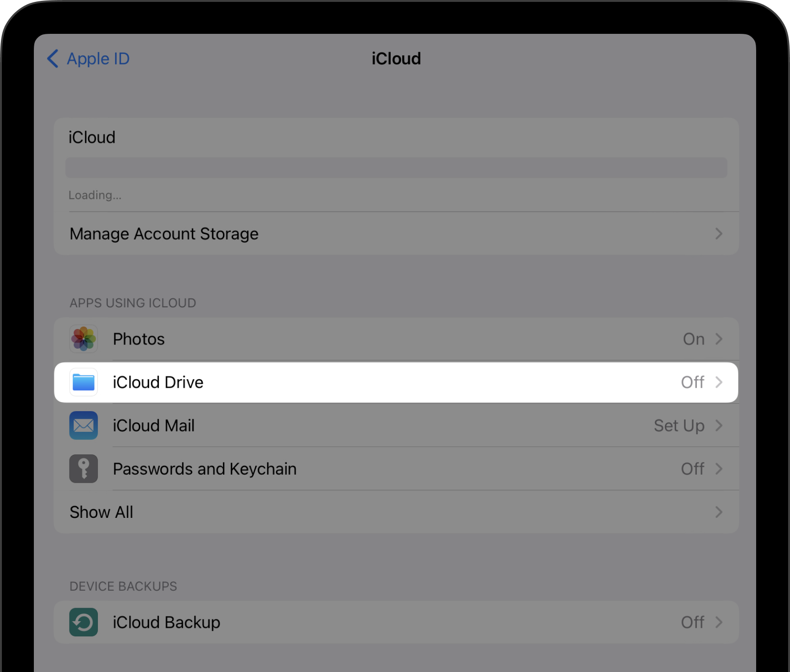Show All apps using iCloud
The width and height of the screenshot is (790, 672).
396,512
